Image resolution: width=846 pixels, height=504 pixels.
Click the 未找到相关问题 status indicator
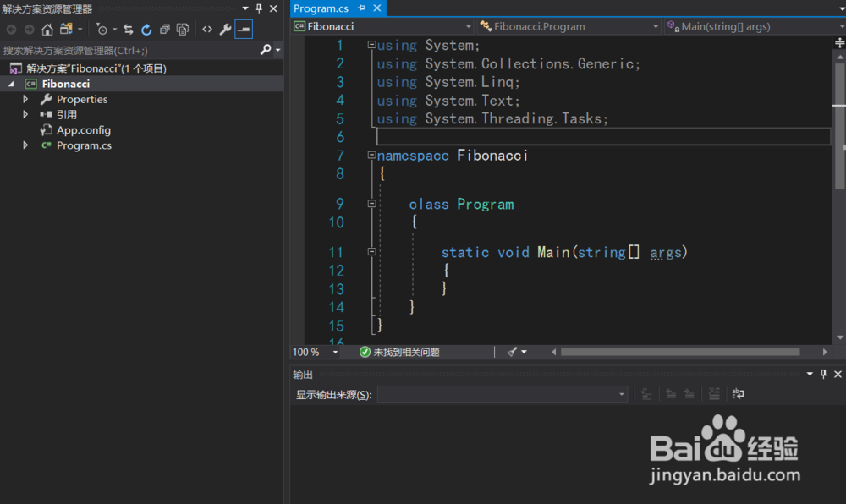click(x=399, y=352)
